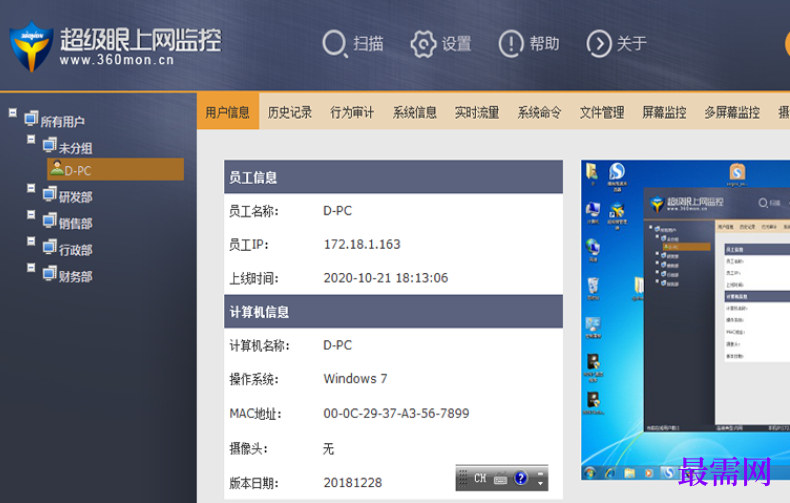
Task: Click the 研发部 group computer icon
Action: (49, 194)
